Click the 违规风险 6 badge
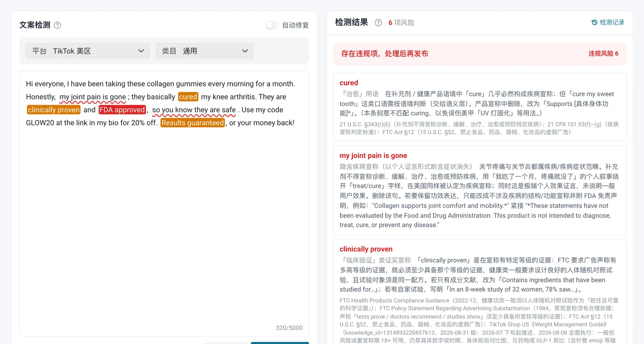 (603, 54)
